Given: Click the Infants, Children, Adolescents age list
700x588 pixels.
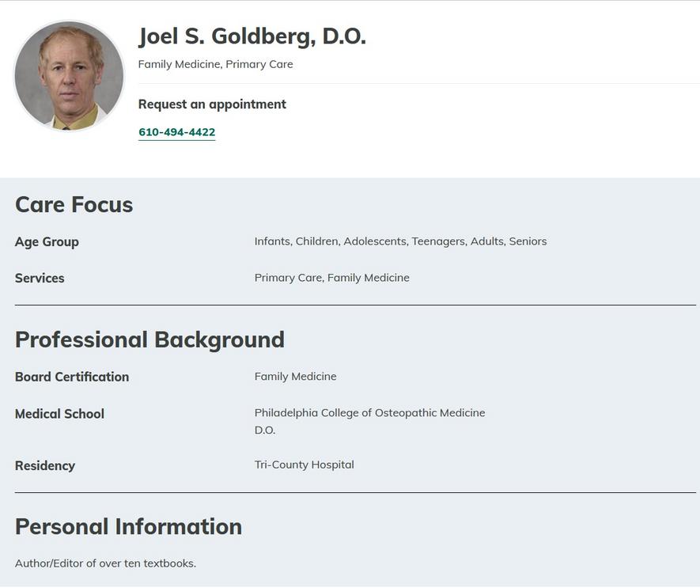Looking at the screenshot, I should [x=400, y=241].
